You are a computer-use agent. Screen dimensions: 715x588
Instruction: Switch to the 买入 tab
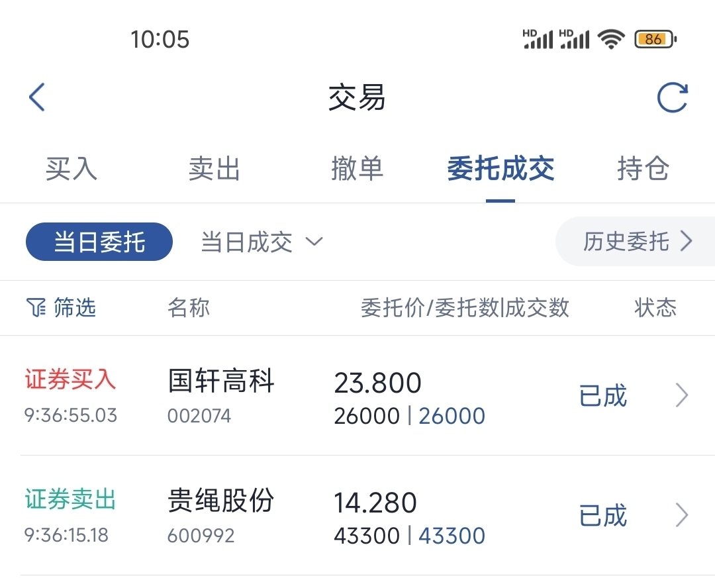coord(71,168)
